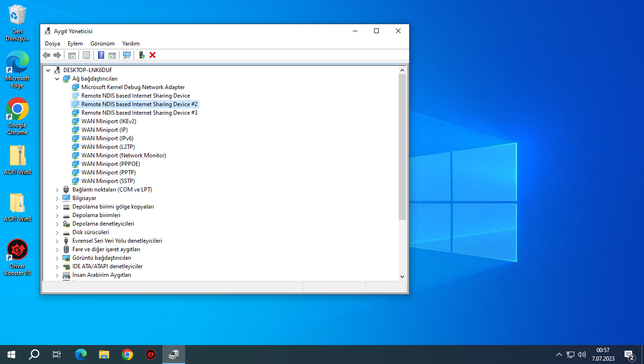The height and width of the screenshot is (364, 644).
Task: Expand Bağlantı noktaları (COM ve LPT)
Action: tap(57, 190)
